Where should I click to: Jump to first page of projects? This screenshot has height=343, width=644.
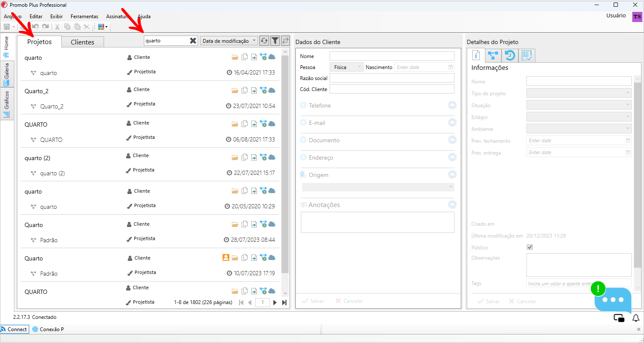(x=241, y=302)
